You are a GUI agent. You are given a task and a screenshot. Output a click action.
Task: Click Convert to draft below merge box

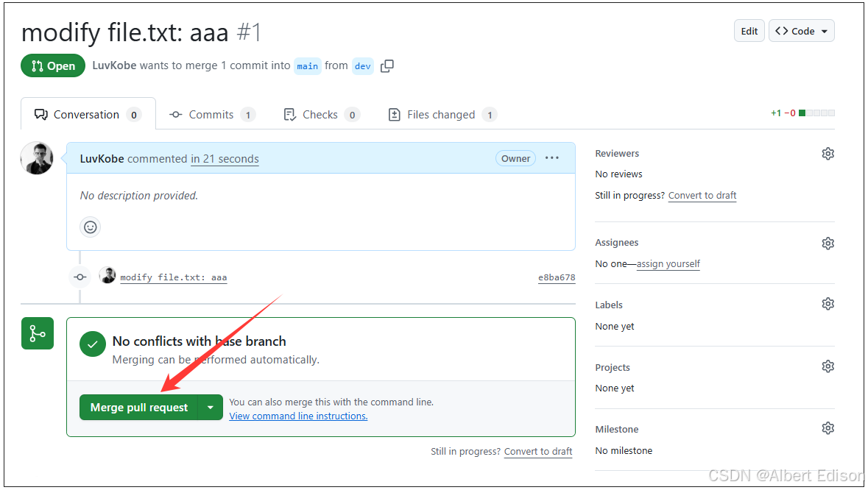(x=538, y=451)
